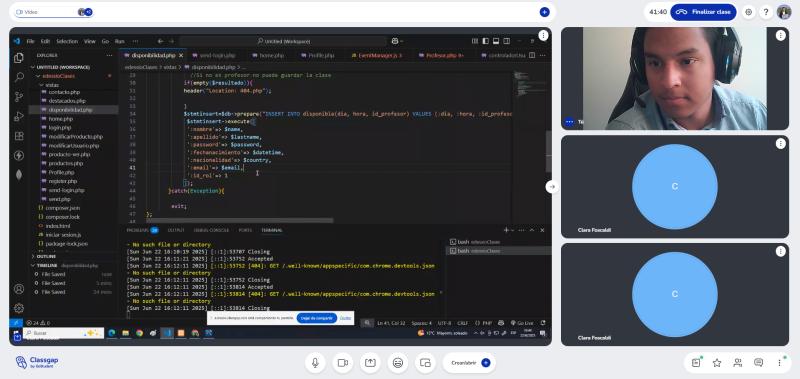Expand the OUTLINE section
Image resolution: width=800 pixels, height=379 pixels.
(x=47, y=257)
